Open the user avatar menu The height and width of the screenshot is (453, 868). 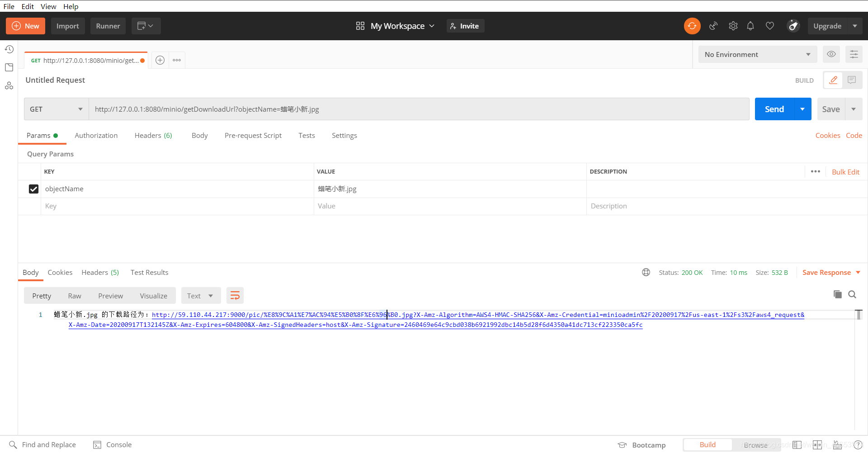click(793, 26)
